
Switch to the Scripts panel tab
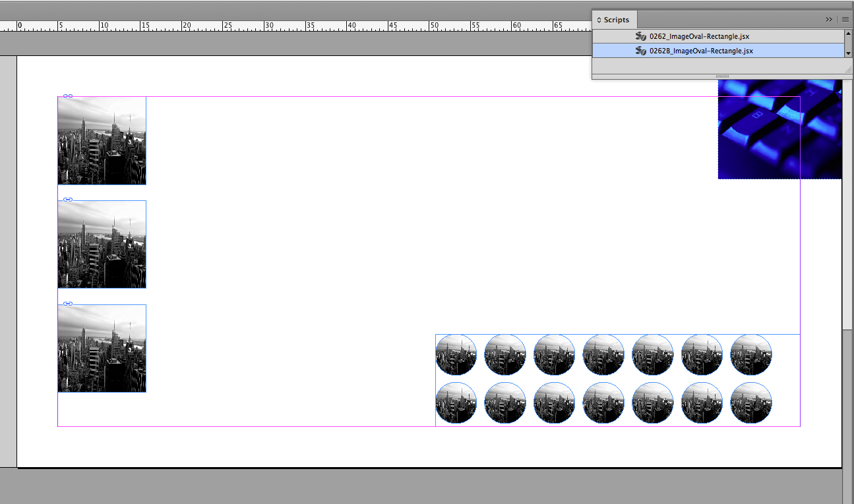613,20
